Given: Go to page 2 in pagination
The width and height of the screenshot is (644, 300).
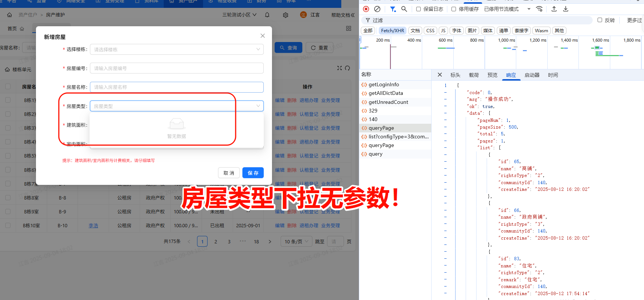Looking at the screenshot, I should 216,242.
